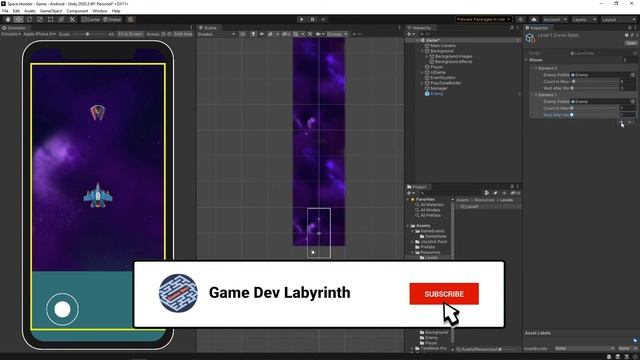Toggle 2D mode in Scene view
This screenshot has height=360, width=640.
pos(242,34)
